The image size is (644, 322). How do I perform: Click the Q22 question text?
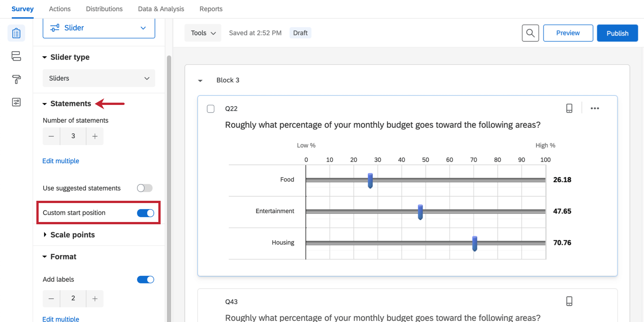click(x=383, y=125)
